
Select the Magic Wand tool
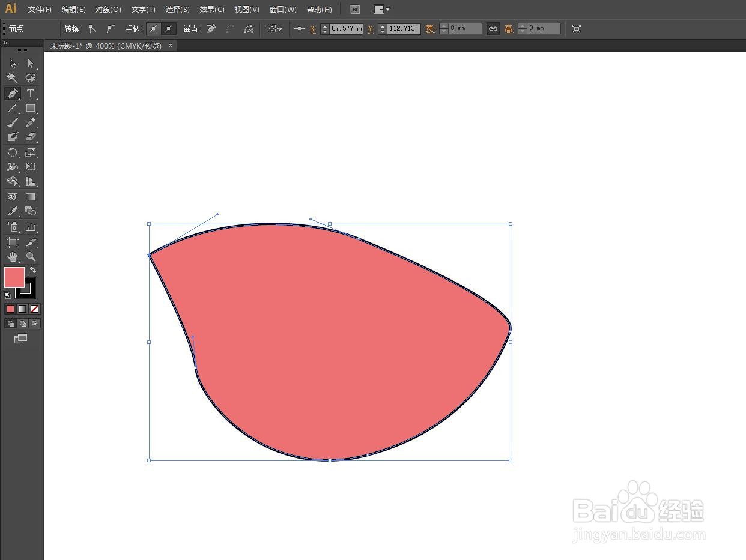(x=13, y=79)
